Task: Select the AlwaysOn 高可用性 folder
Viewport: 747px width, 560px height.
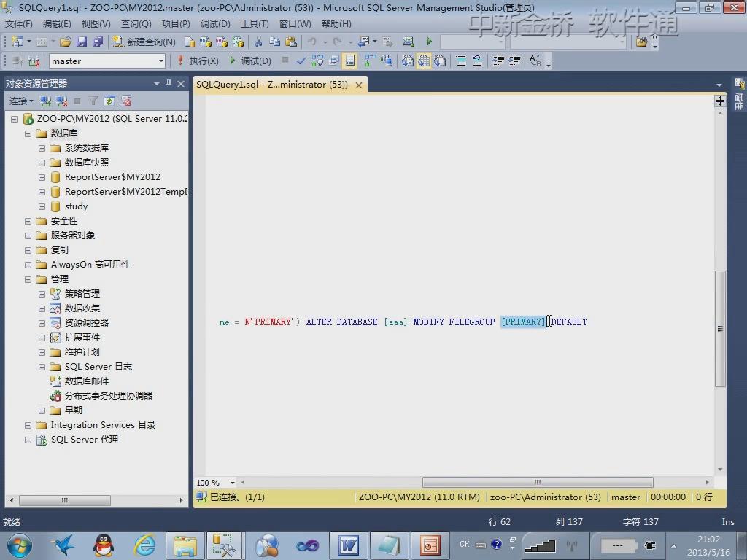Action: tap(90, 265)
